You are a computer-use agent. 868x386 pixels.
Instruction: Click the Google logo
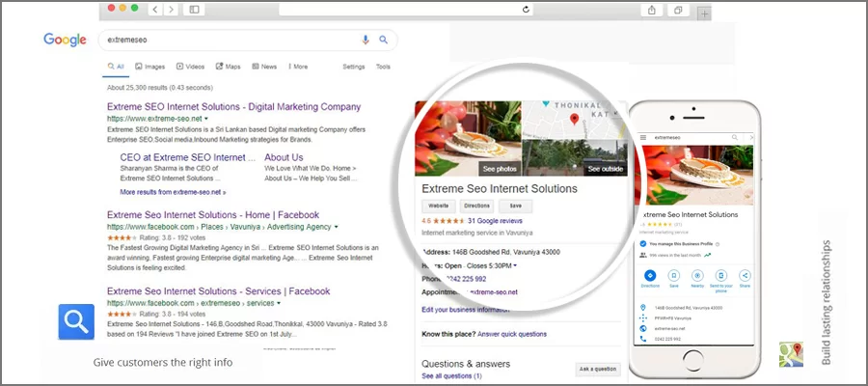click(x=65, y=40)
